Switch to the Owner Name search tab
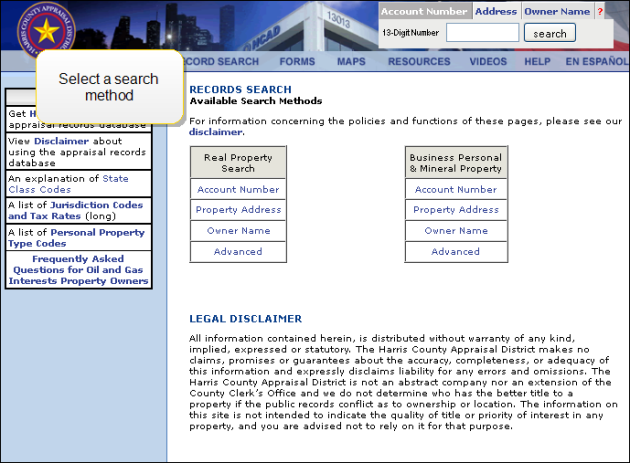 tap(557, 12)
